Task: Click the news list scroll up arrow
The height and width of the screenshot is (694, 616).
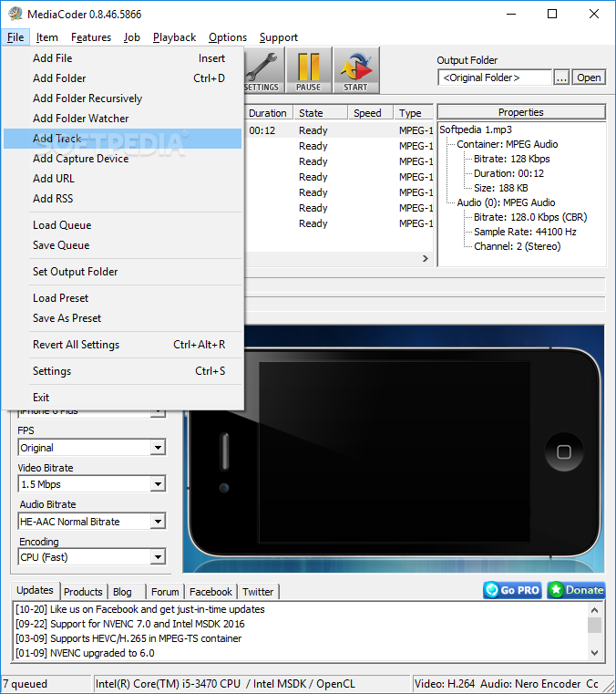Action: click(x=595, y=610)
